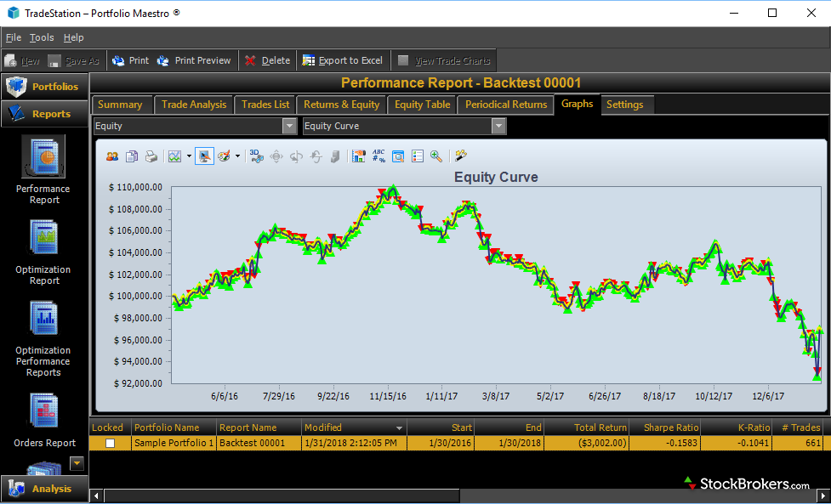This screenshot has height=504, width=831.
Task: Click the Portfolios sidebar button
Action: (44, 87)
